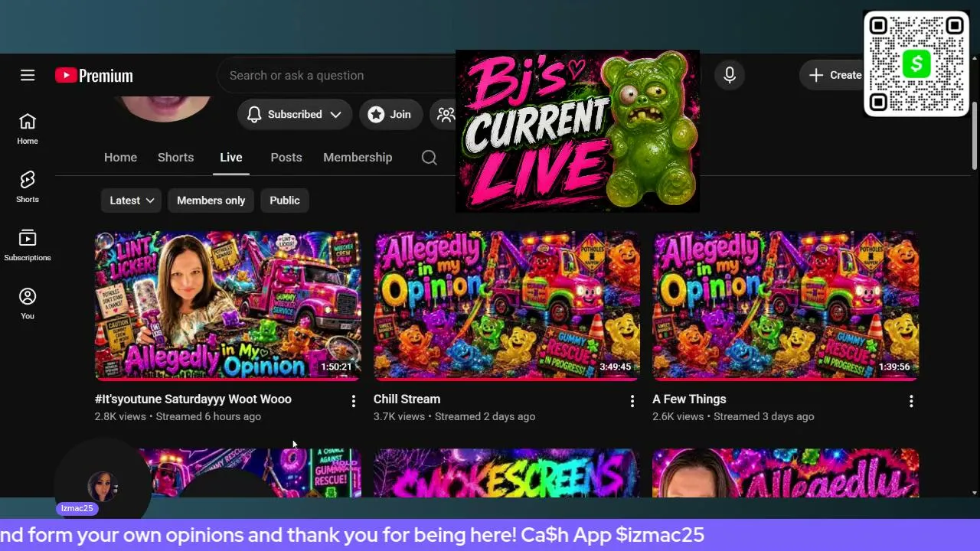Viewport: 980px width, 551px height.
Task: Click the Create button
Action: click(835, 75)
